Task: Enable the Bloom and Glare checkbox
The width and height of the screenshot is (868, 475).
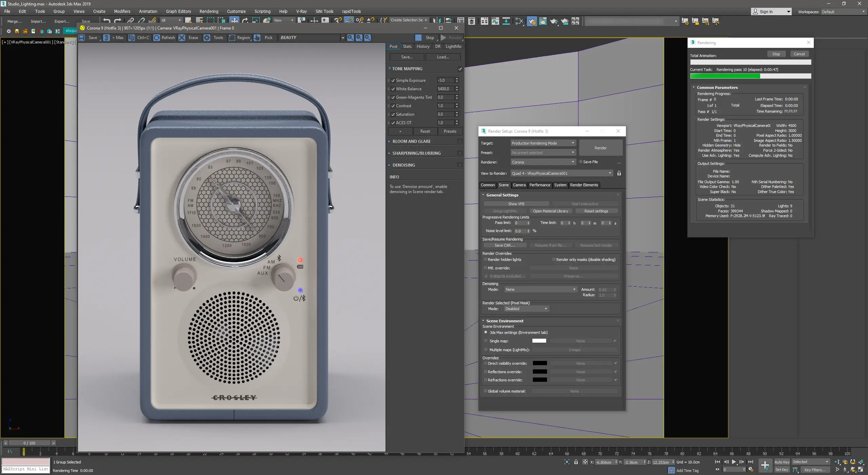Action: point(460,141)
